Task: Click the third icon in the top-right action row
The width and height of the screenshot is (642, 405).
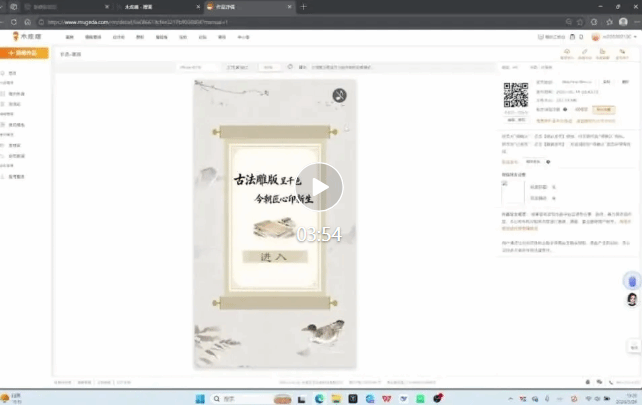Action: coord(603,54)
